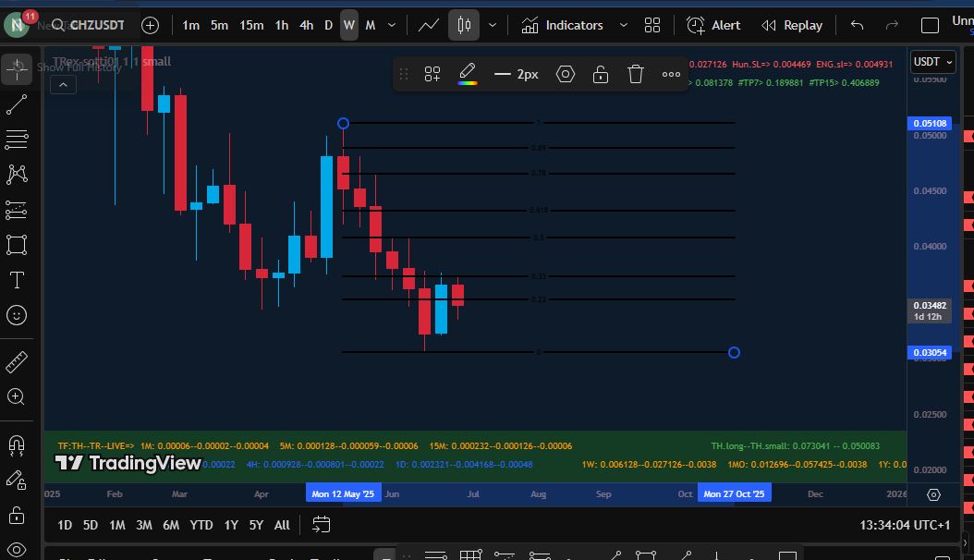
Task: Select the 4h timeframe
Action: coord(306,26)
